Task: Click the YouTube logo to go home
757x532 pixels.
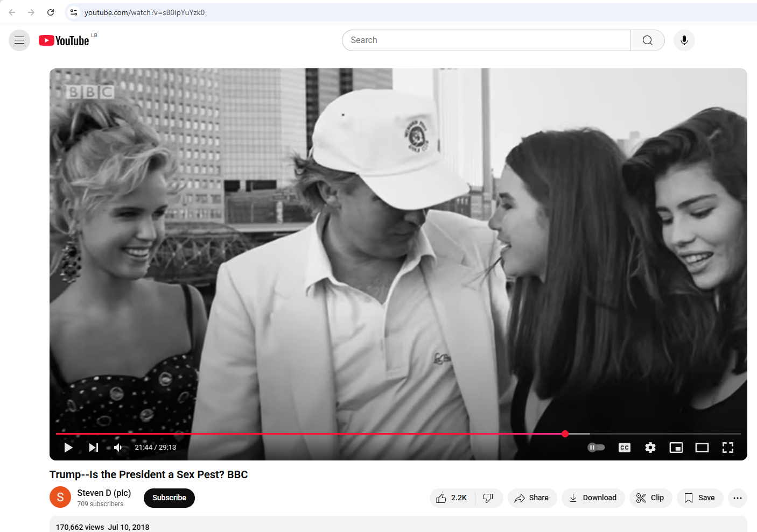Action: click(64, 41)
